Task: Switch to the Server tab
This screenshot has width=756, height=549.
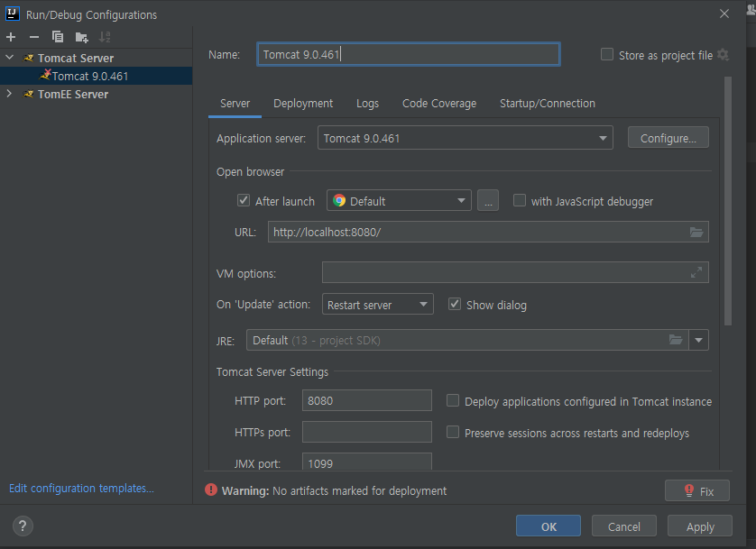Action: click(x=235, y=104)
